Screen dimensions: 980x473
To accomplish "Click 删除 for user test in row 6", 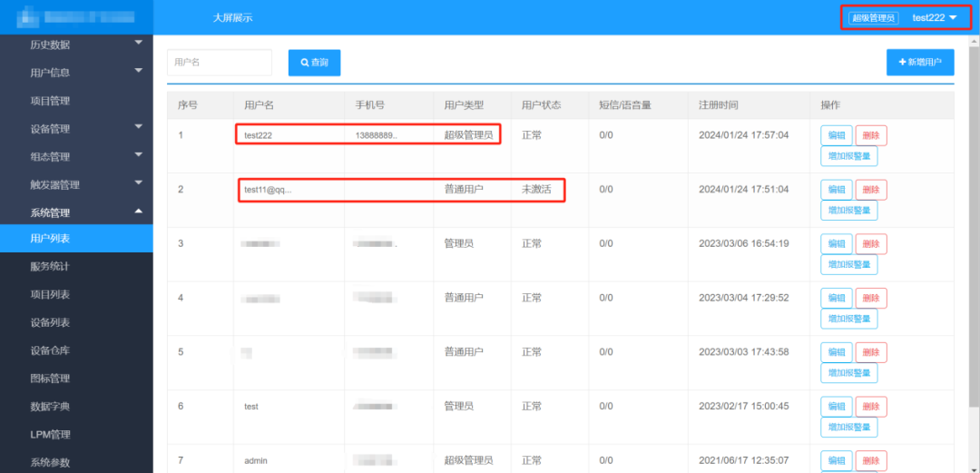I will pyautogui.click(x=870, y=407).
